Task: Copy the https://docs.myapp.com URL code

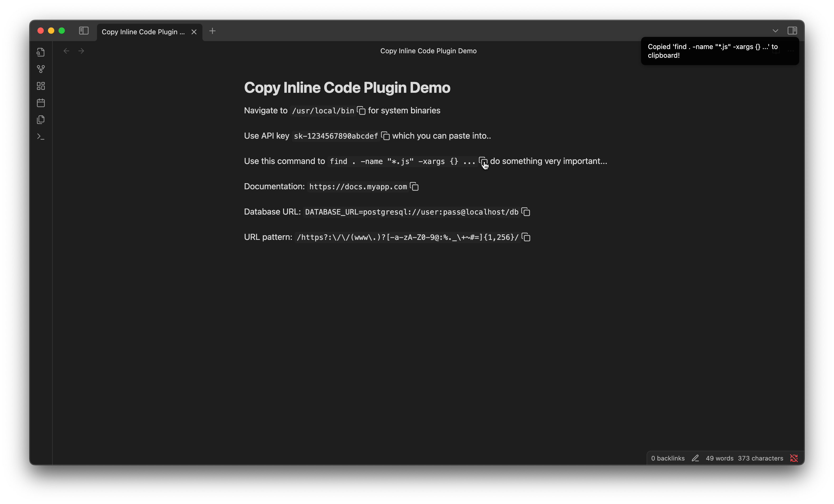Action: point(414,187)
